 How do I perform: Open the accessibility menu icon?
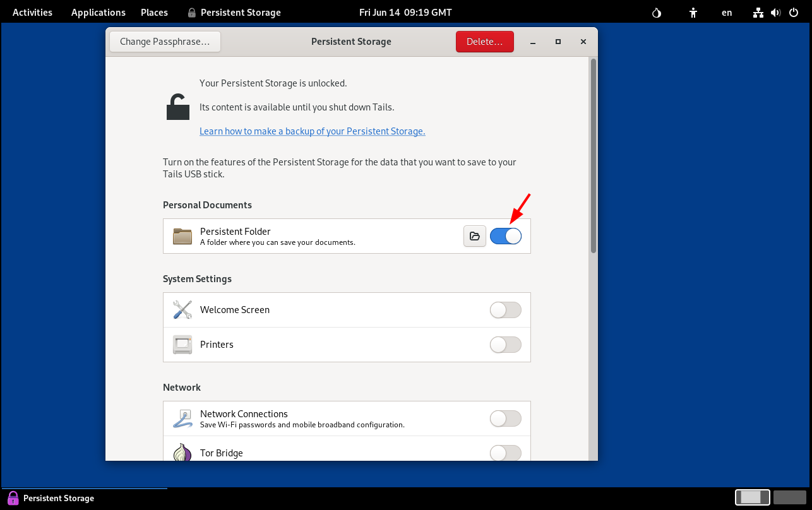(x=693, y=13)
